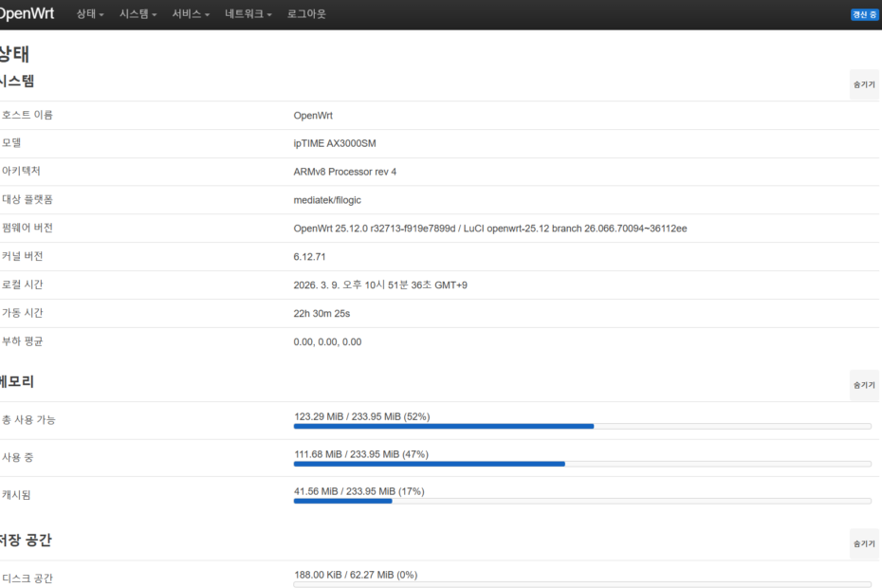Click the firmware version text OpenWrt 25.12.0
The height and width of the screenshot is (588, 882).
(490, 229)
